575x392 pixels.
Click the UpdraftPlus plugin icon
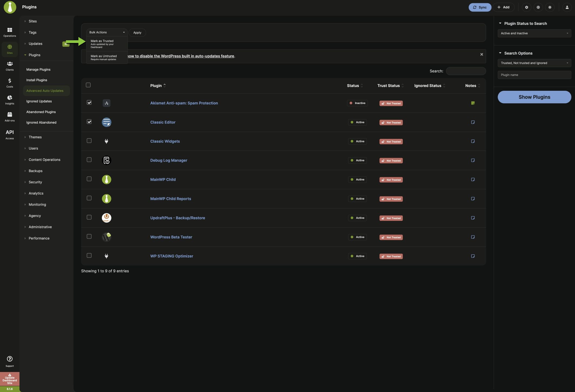[x=107, y=218]
